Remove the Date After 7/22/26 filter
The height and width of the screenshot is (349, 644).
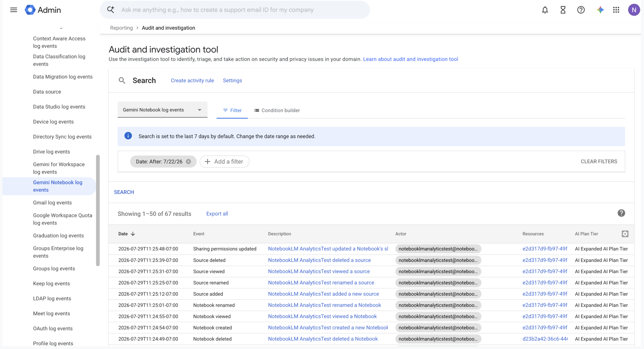click(188, 162)
